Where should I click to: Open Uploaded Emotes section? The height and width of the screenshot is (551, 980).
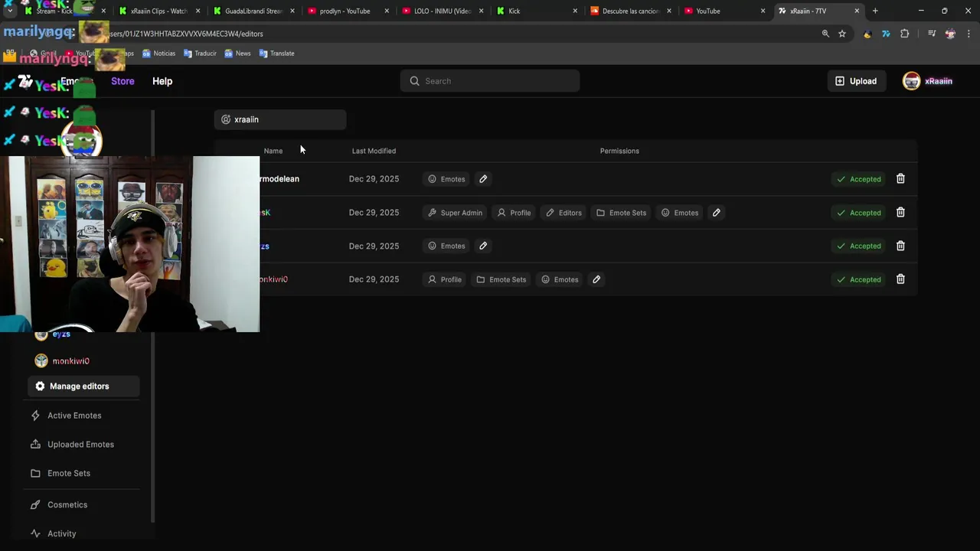(x=80, y=445)
